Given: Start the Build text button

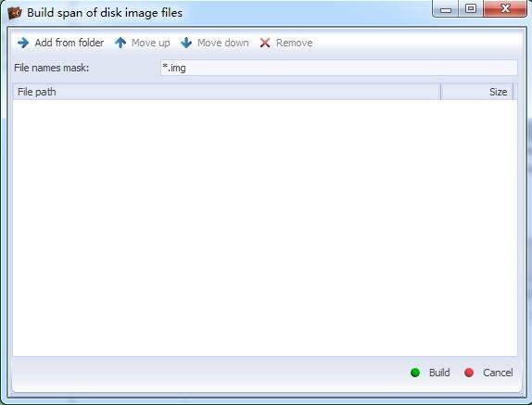Looking at the screenshot, I should coord(439,373).
